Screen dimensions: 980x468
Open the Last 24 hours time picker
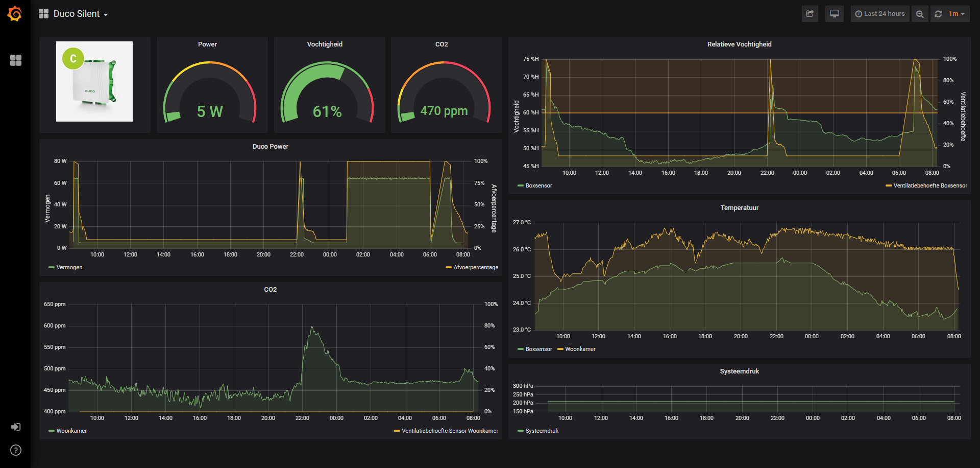[880, 14]
